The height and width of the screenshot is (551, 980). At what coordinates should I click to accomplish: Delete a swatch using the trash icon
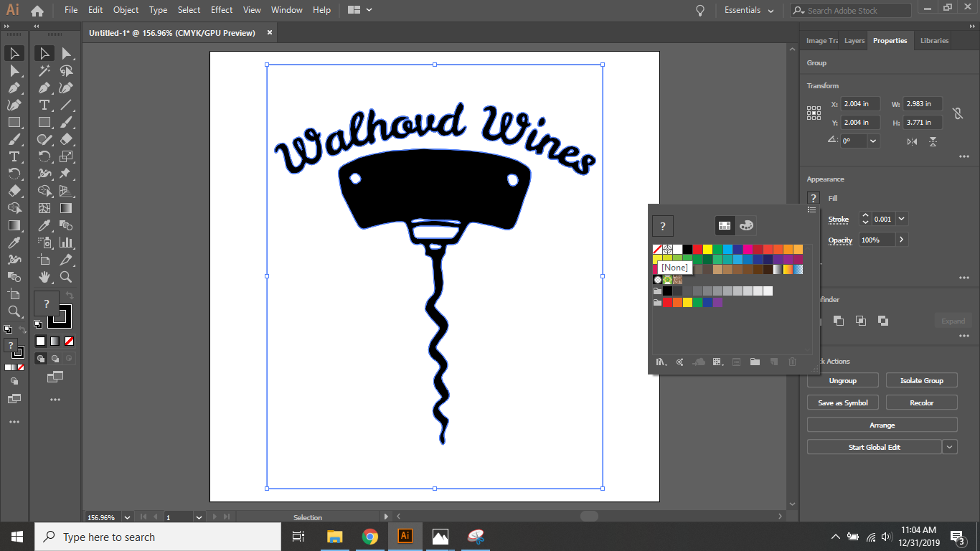(792, 362)
